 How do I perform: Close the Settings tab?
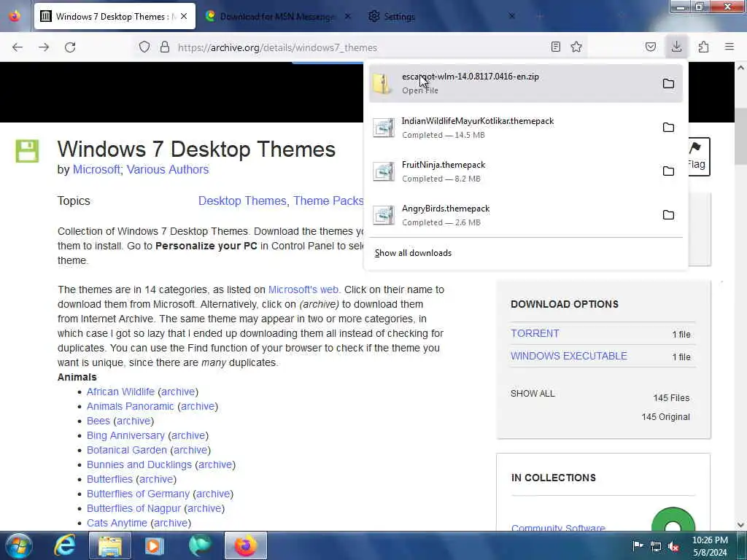511,16
